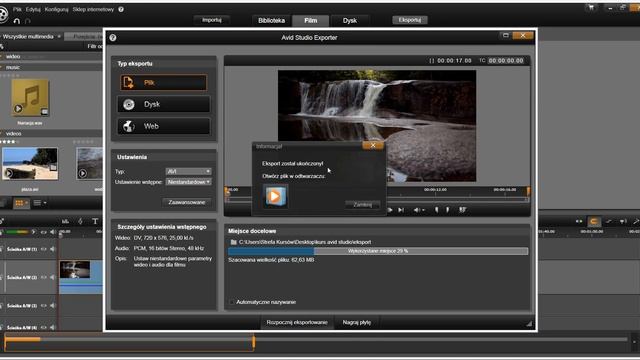640x360 pixels.
Task: Click the star rating above beach video
Action: coord(9,142)
